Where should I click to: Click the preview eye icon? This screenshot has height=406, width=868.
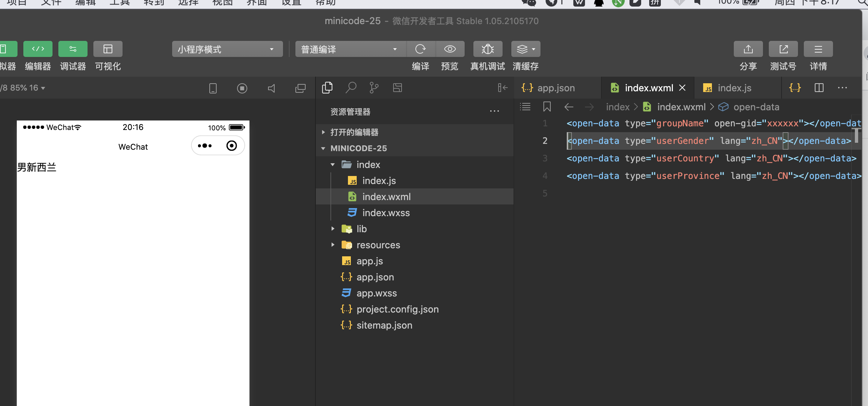coord(450,49)
